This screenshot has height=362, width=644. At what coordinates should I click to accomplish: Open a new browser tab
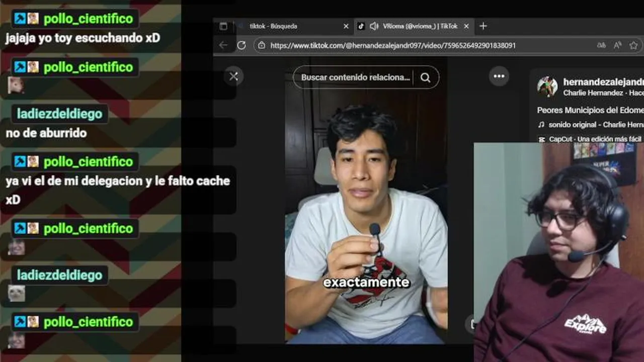[x=483, y=26]
